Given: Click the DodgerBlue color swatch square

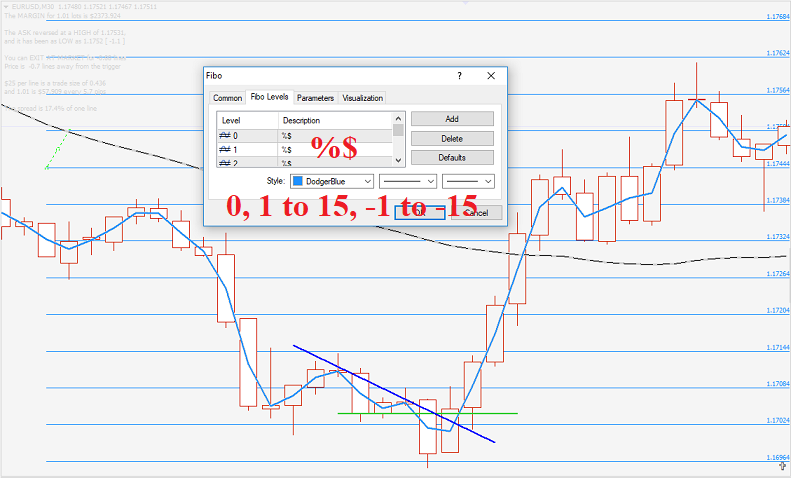Looking at the screenshot, I should pos(298,181).
